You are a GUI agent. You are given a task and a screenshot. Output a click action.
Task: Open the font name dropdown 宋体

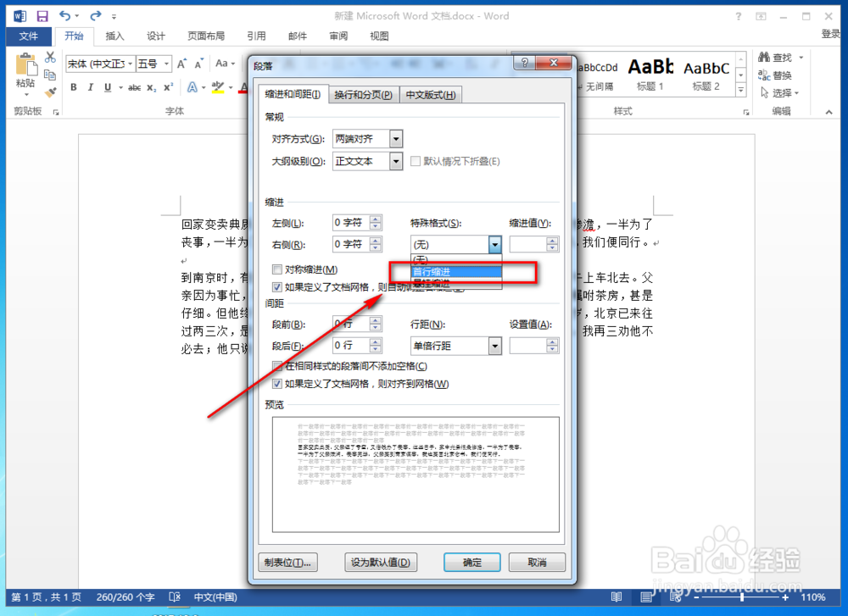click(x=131, y=64)
